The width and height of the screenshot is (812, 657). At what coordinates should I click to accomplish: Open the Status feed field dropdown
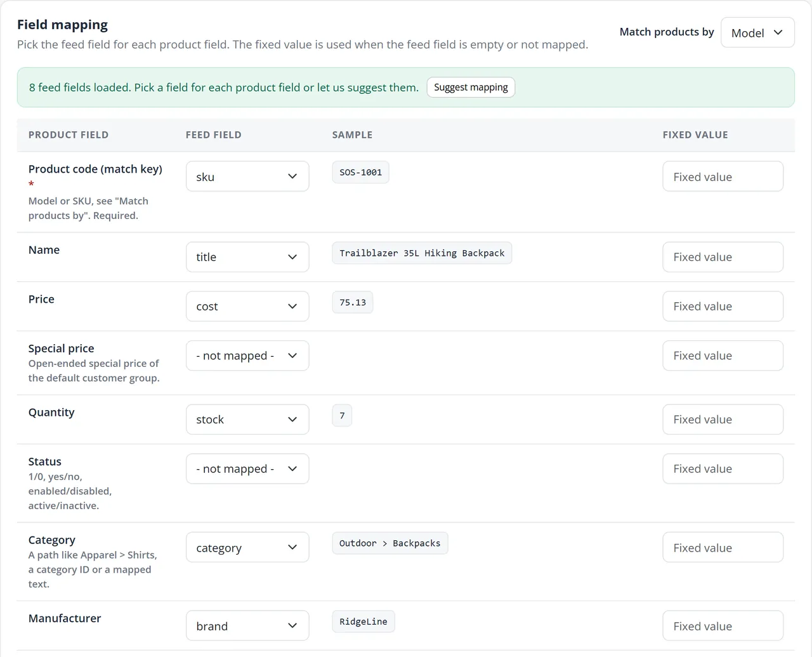tap(247, 469)
